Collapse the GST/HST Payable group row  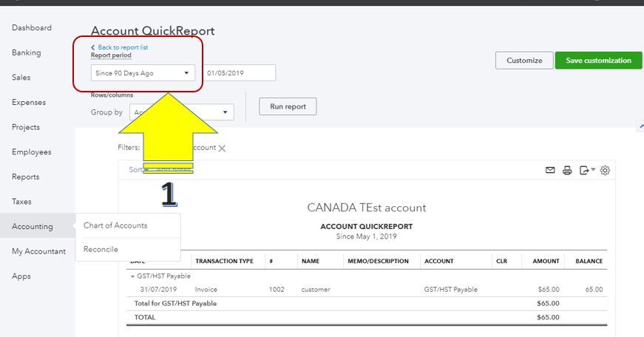[132, 276]
